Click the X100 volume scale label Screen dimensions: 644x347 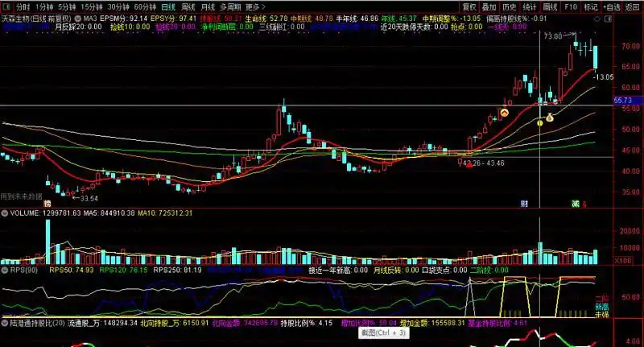[622, 261]
